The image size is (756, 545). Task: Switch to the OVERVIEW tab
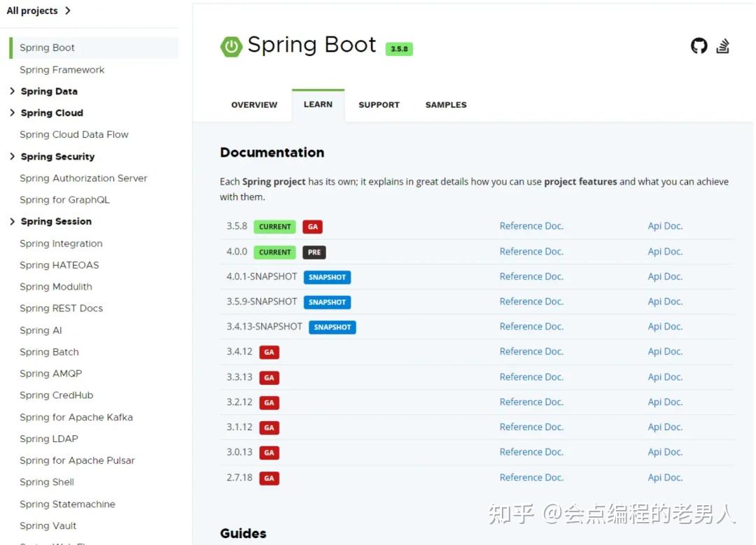[x=254, y=104]
